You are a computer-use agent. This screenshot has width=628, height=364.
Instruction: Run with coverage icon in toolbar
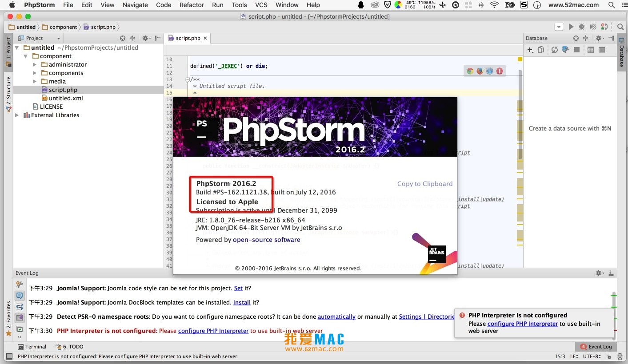point(593,27)
